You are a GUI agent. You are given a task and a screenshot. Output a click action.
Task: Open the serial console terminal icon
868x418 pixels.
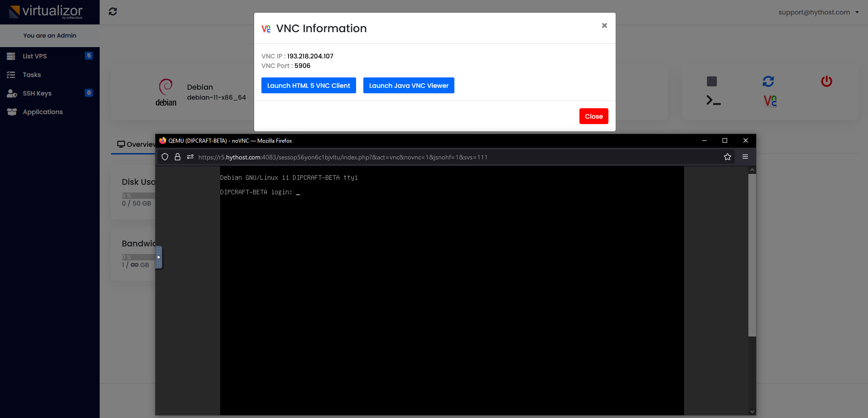point(713,101)
